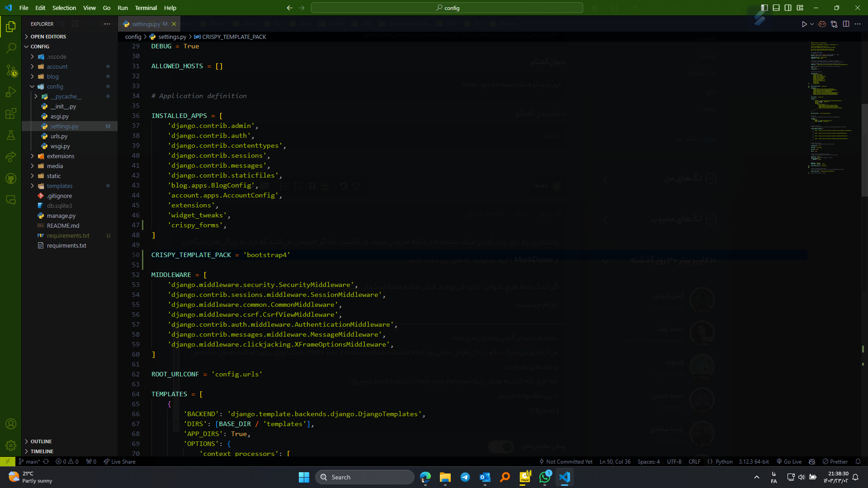Screen dimensions: 868x488
Task: Click Prettier status bar item
Action: tap(835, 461)
